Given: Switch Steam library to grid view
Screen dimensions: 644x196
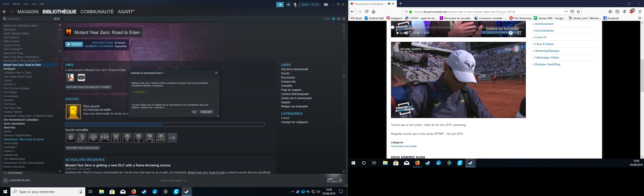Looking at the screenshot, I should pos(344,19).
